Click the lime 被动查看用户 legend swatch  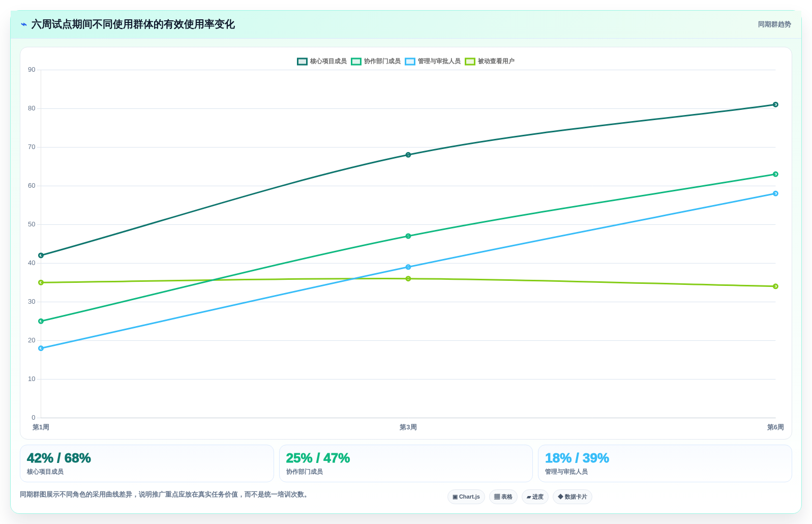pyautogui.click(x=470, y=62)
